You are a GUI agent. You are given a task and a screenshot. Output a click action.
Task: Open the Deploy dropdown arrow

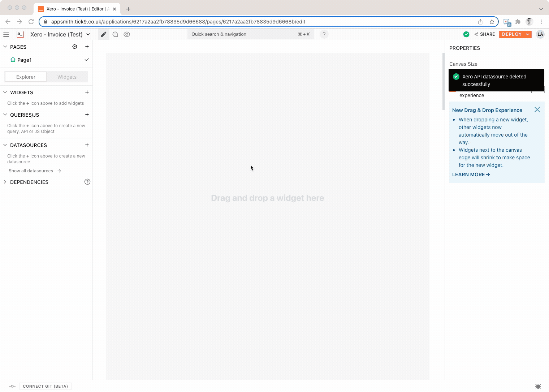(528, 34)
